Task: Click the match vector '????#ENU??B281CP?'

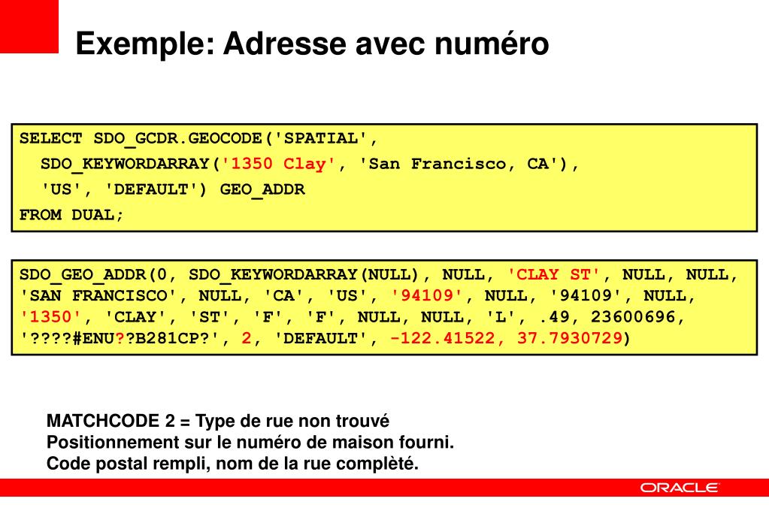Action: tap(120, 338)
